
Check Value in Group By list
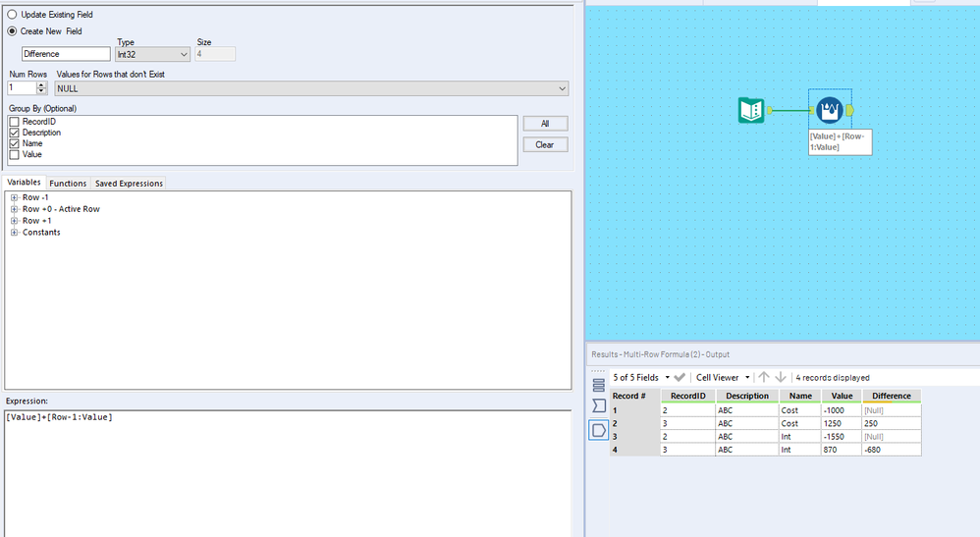[x=15, y=154]
